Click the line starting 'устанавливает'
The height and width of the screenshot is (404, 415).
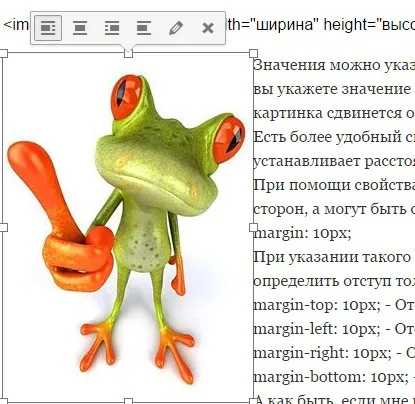[334, 161]
